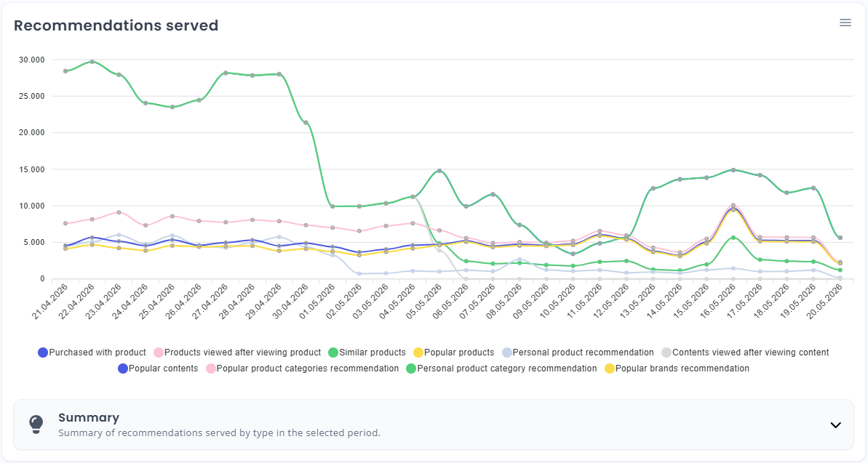868x463 pixels.
Task: Click the 21.04.2026 x-axis date label
Action: coord(49,302)
